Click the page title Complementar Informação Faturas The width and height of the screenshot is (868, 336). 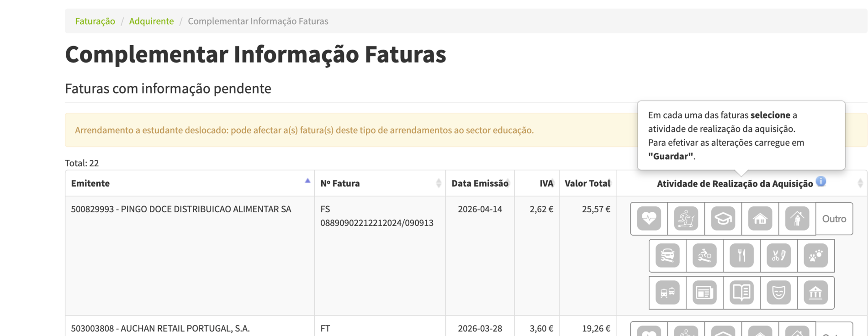(255, 54)
